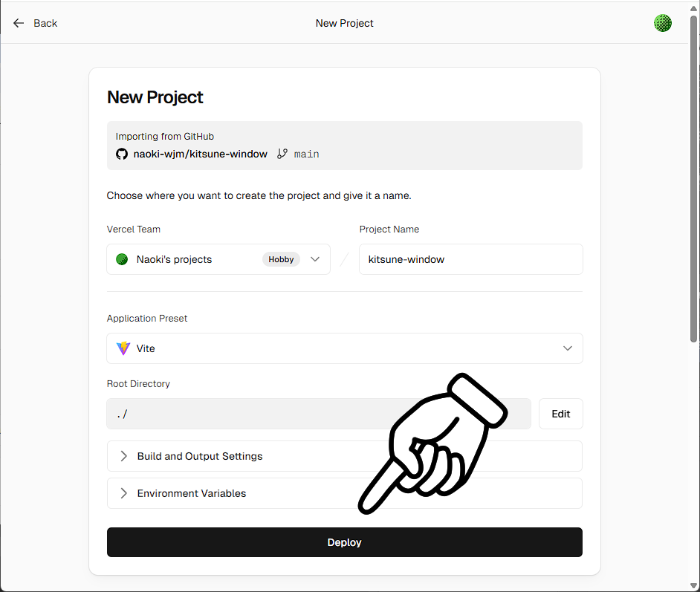Click Edit next to Root Directory
The width and height of the screenshot is (700, 592).
tap(560, 414)
